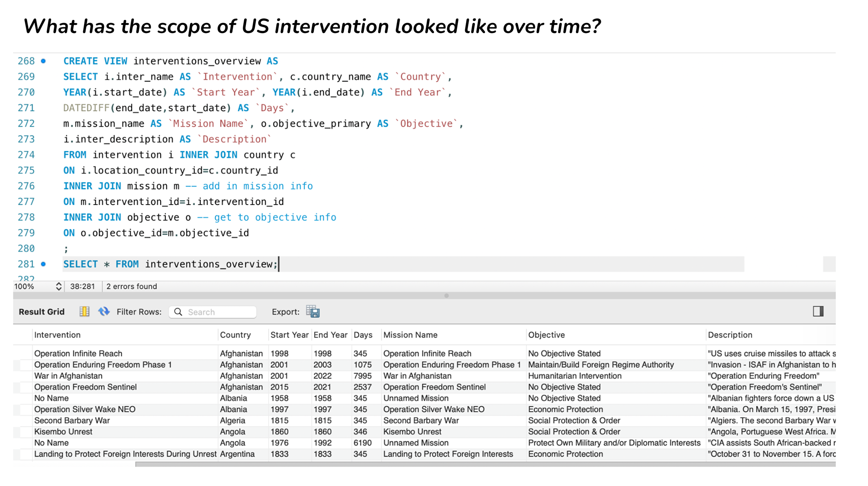Toggle the side panel icon in results bar

(x=818, y=311)
